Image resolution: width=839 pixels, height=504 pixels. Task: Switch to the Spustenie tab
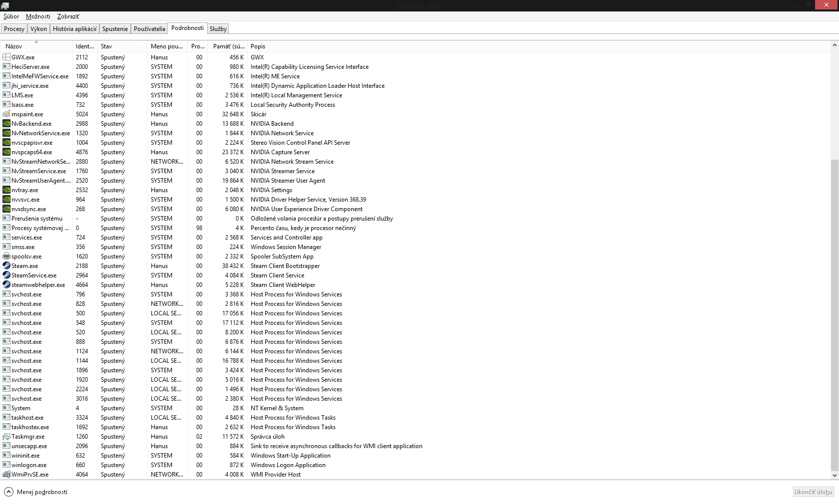(115, 29)
